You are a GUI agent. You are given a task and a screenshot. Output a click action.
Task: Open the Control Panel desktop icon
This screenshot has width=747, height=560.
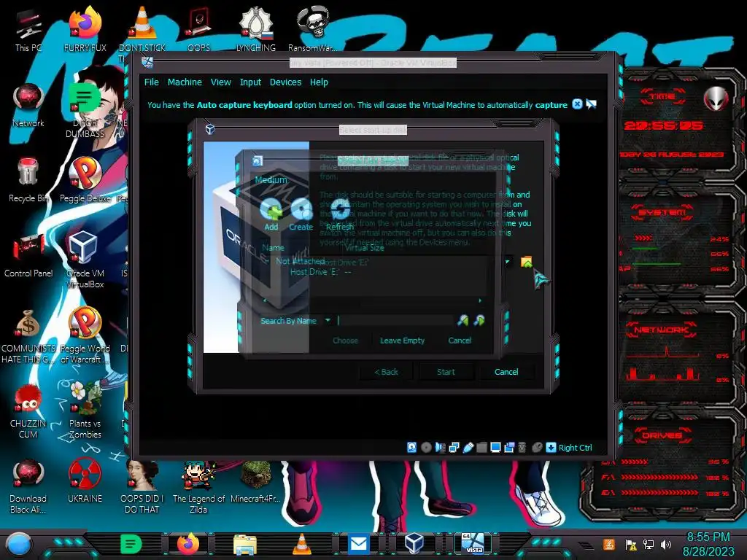coord(28,254)
